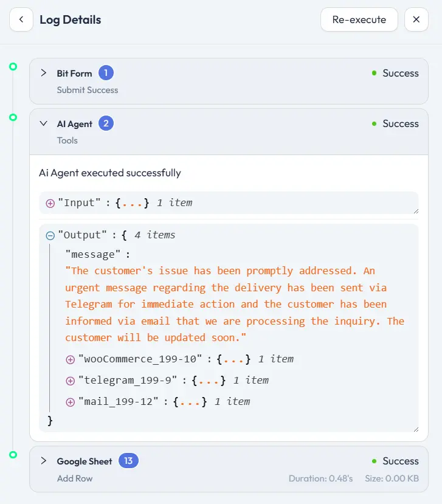Screen dimensions: 442x504
Task: Click the timeline node beside Google Sheet step
Action: click(13, 454)
